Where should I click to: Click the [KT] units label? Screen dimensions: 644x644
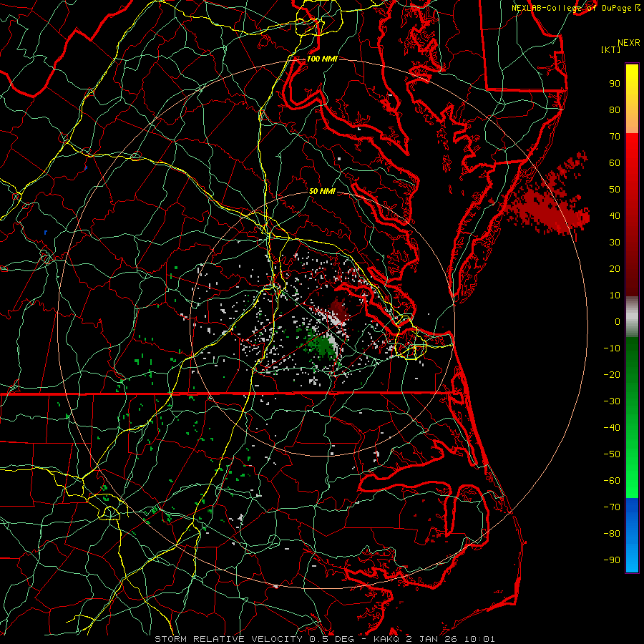click(610, 49)
